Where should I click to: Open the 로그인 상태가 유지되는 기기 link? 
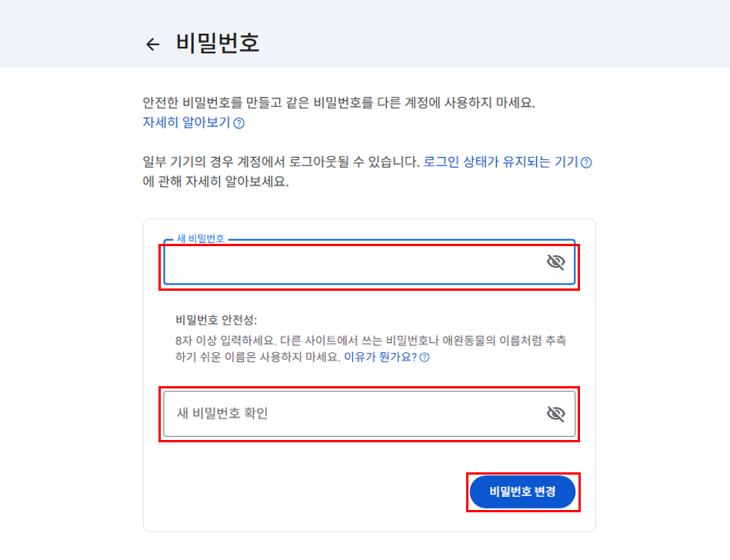(x=500, y=162)
